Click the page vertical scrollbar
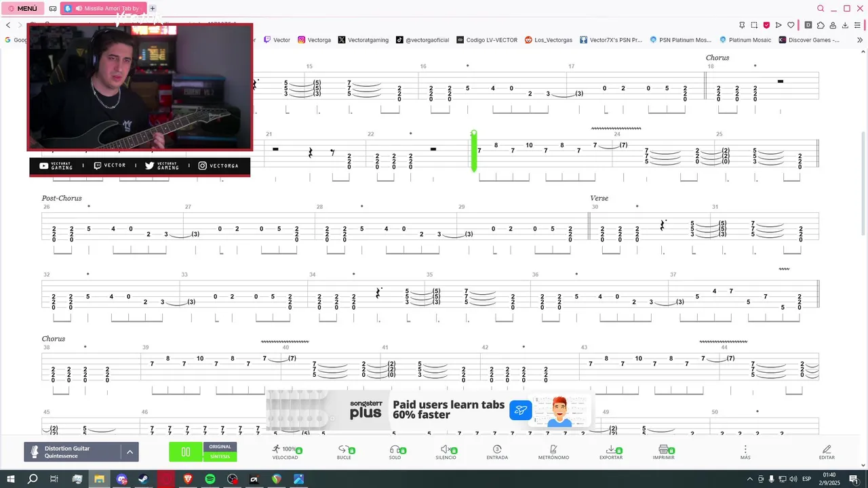The height and width of the screenshot is (488, 868). pos(864,183)
